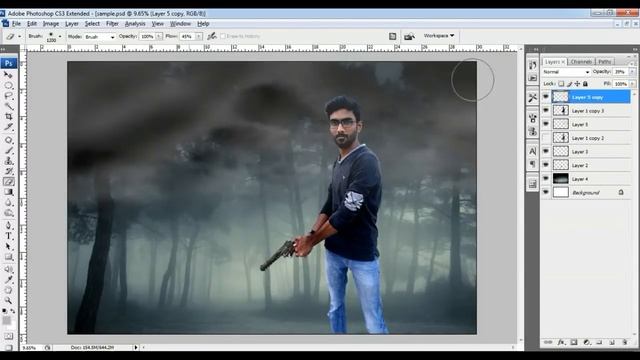The height and width of the screenshot is (360, 640).
Task: Open layer Opacity slider arrow in Layers panel
Action: coord(632,72)
